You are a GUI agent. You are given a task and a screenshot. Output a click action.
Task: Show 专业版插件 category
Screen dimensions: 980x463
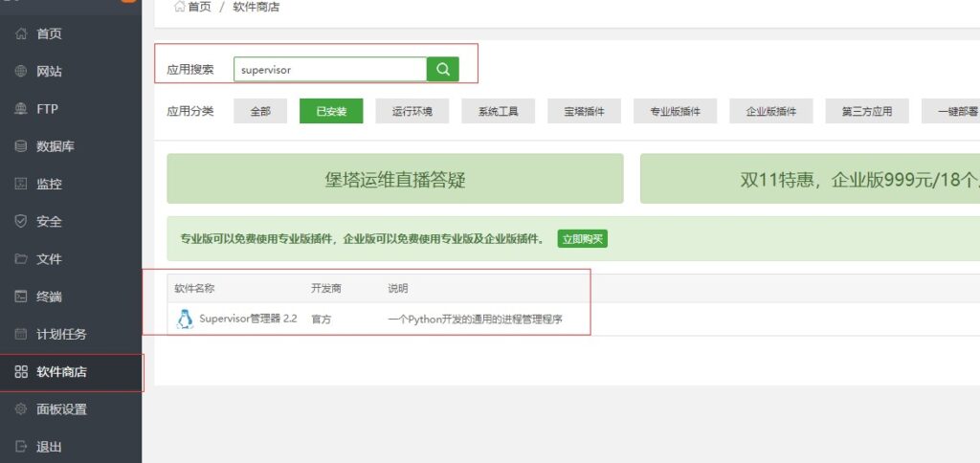675,111
